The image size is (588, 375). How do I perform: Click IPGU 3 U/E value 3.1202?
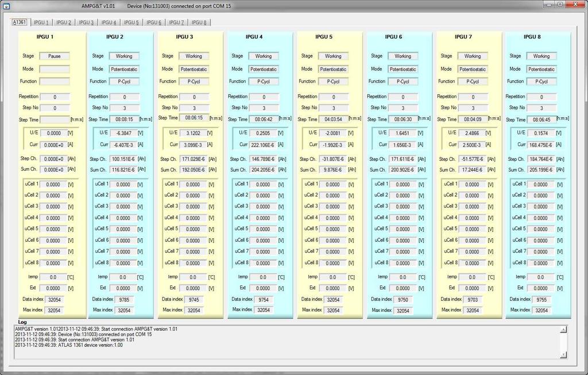point(193,133)
